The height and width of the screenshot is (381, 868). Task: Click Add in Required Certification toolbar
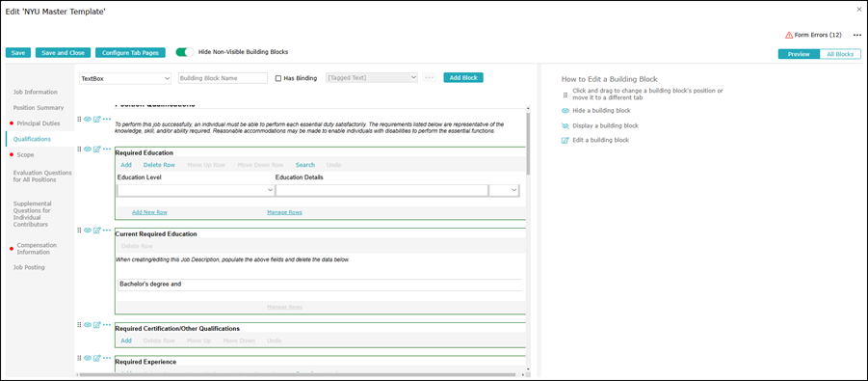[x=126, y=340]
